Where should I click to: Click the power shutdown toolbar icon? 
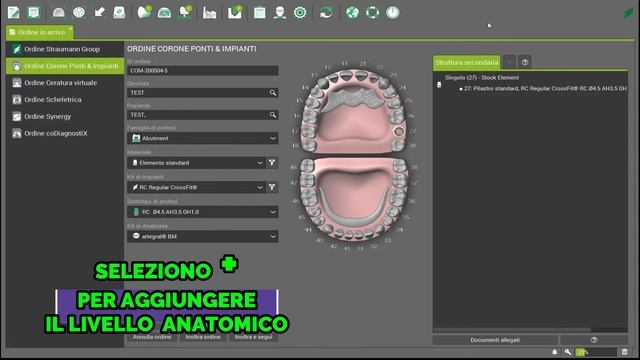pyautogui.click(x=393, y=13)
